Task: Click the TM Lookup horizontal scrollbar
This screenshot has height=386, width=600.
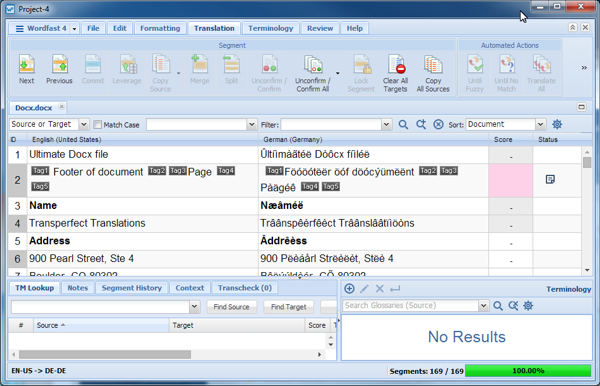Action: pos(105,355)
